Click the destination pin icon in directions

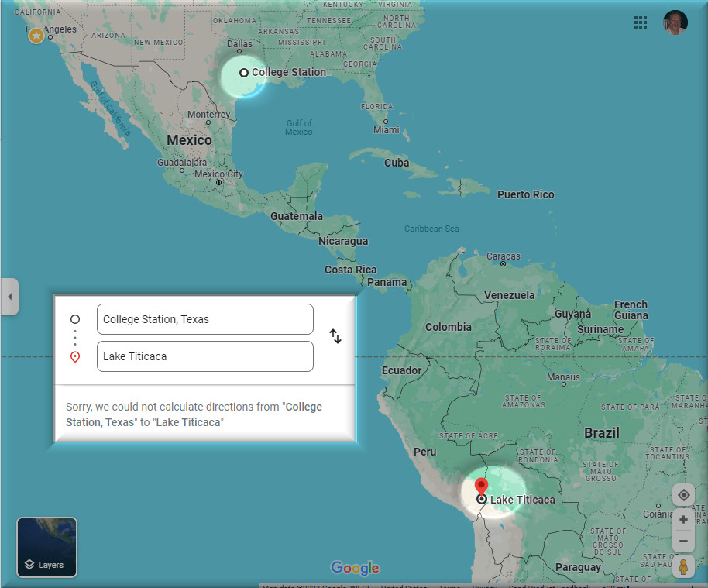[75, 357]
